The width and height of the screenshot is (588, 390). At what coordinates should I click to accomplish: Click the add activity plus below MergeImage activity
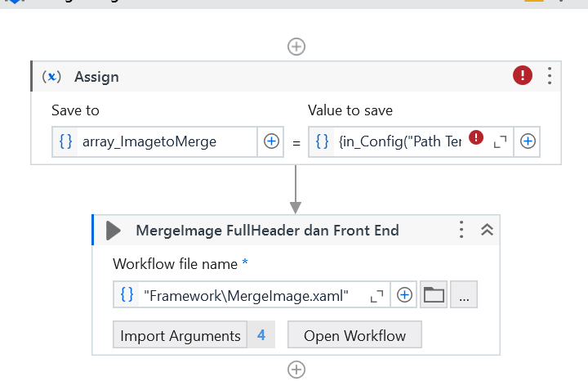tap(296, 370)
